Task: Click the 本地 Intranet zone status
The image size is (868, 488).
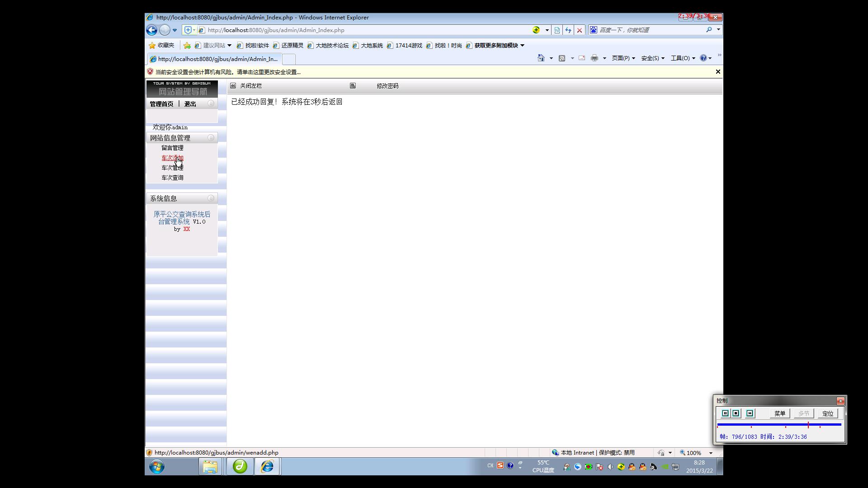Action: (593, 453)
